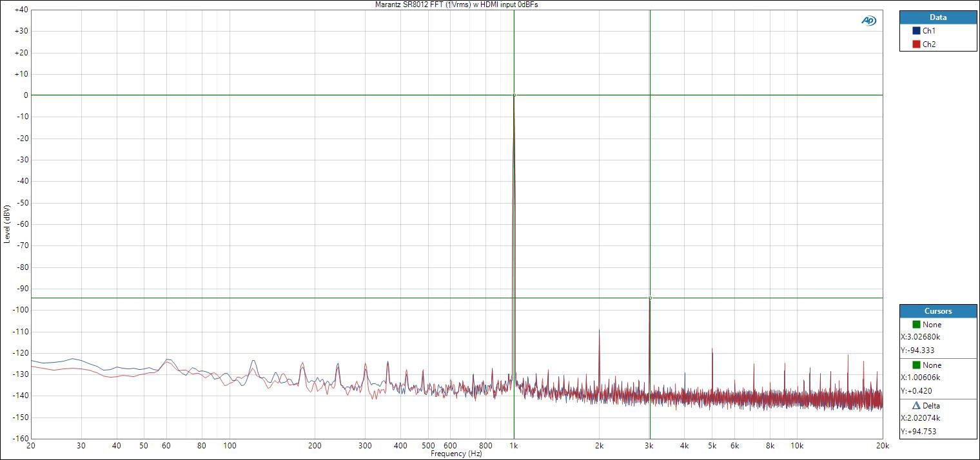Click the Marantz SR8012 FFT graph title
Viewport: 980px width, 460px height.
tap(456, 5)
